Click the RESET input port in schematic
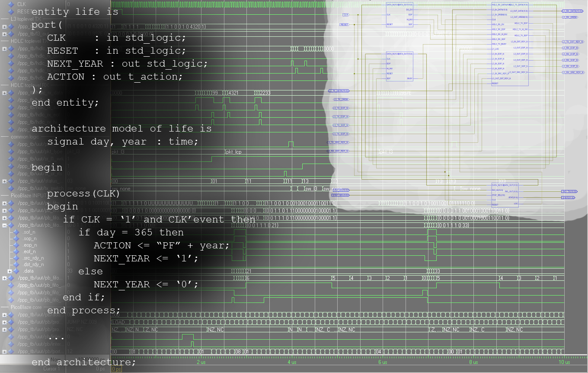 click(344, 25)
